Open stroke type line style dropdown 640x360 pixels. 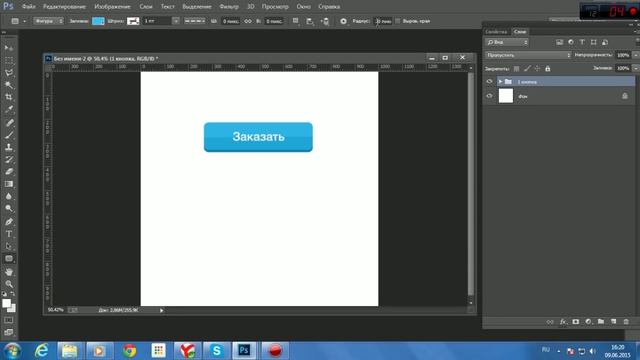click(x=195, y=21)
